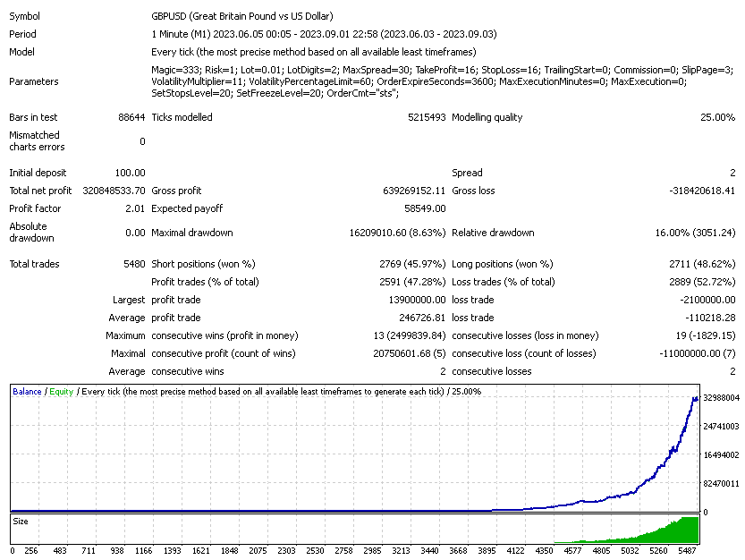The height and width of the screenshot is (560, 745).
Task: Select the consecutive losses value 19 (-1829.15)
Action: [x=706, y=335]
